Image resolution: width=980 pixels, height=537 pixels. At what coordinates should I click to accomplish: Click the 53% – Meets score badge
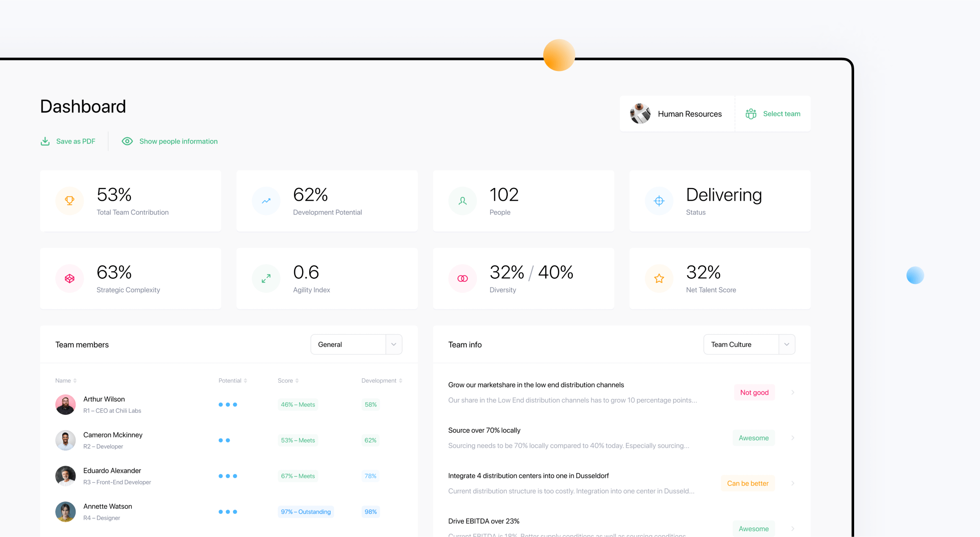(x=298, y=440)
